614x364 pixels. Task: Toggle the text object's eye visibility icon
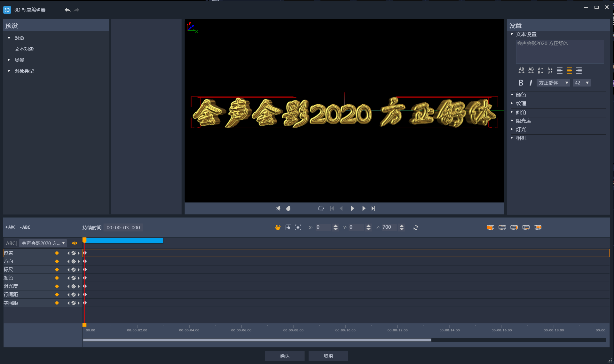coord(75,243)
